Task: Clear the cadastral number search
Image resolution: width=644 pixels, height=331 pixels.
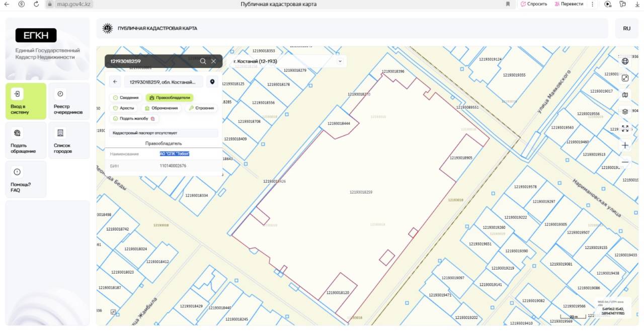Action: pos(214,61)
